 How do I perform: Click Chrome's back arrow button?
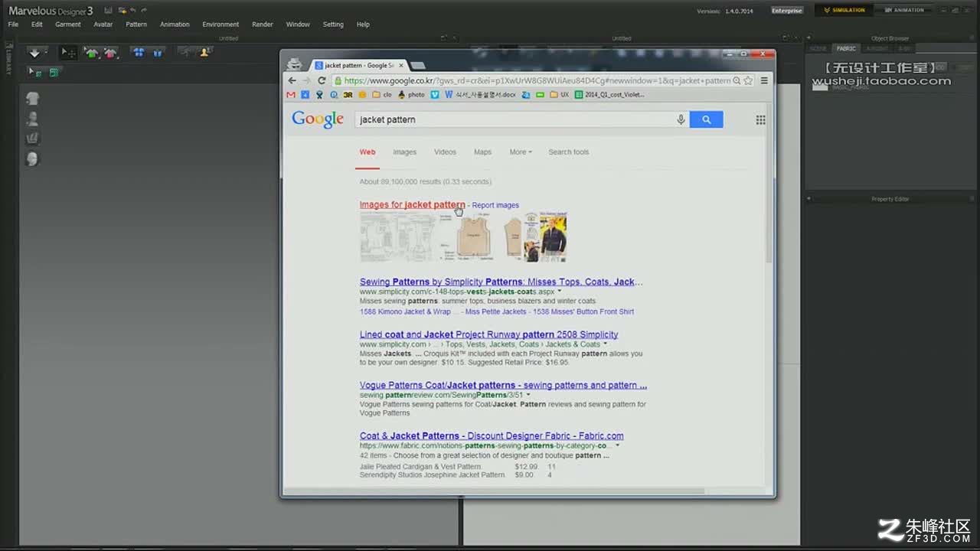292,80
